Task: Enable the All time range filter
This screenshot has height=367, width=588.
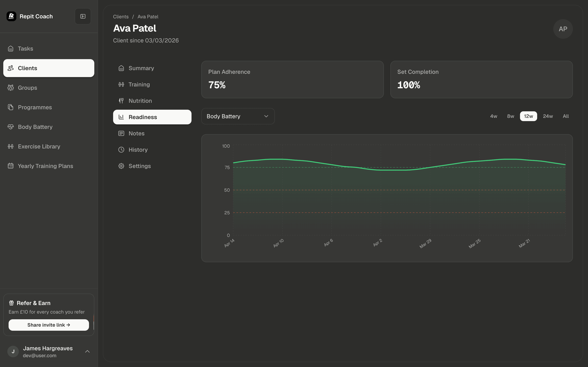Action: tap(566, 116)
